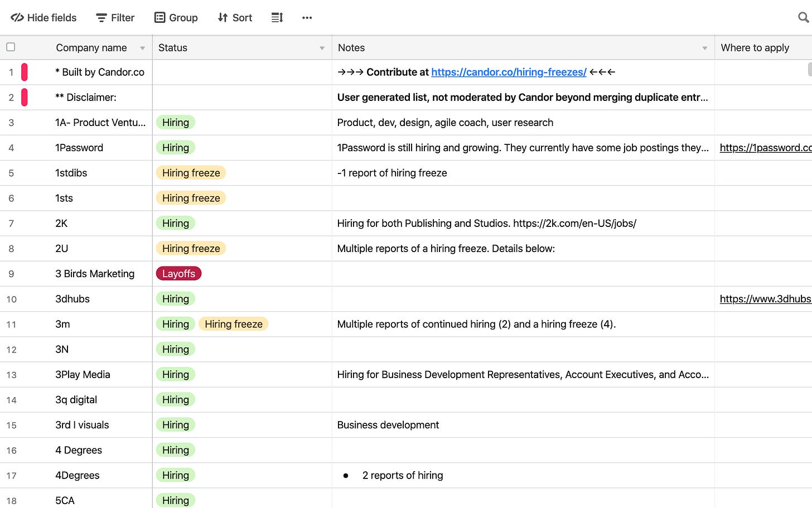The width and height of the screenshot is (812, 508).
Task: Click the red marker on Disclaimer row
Action: click(x=25, y=97)
